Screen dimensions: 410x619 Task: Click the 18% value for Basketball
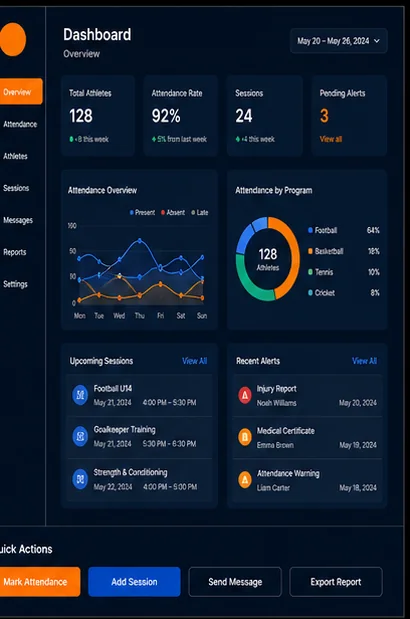tap(373, 251)
